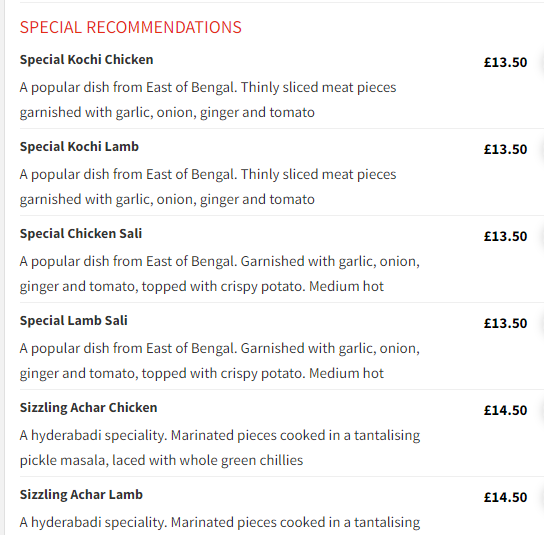This screenshot has height=535, width=544.
Task: Click the pickle masala description of Sizzling Achar Chicken
Action: [x=220, y=448]
